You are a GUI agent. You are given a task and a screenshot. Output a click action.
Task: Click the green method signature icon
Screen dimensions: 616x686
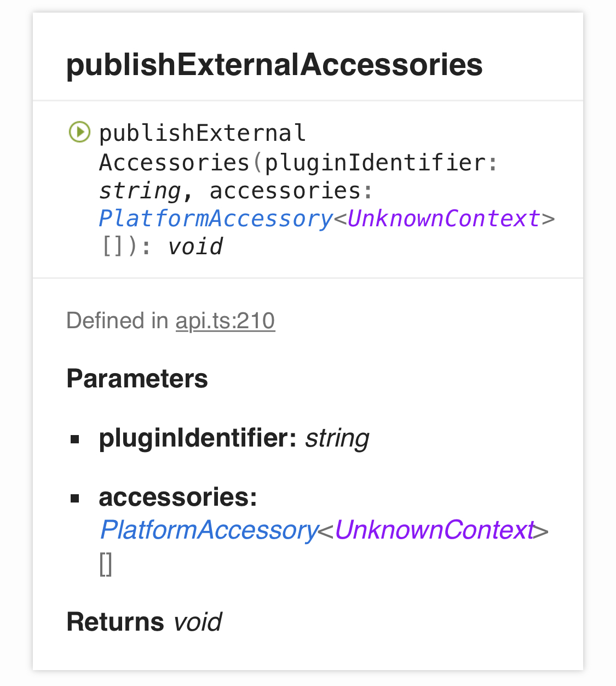point(79,132)
